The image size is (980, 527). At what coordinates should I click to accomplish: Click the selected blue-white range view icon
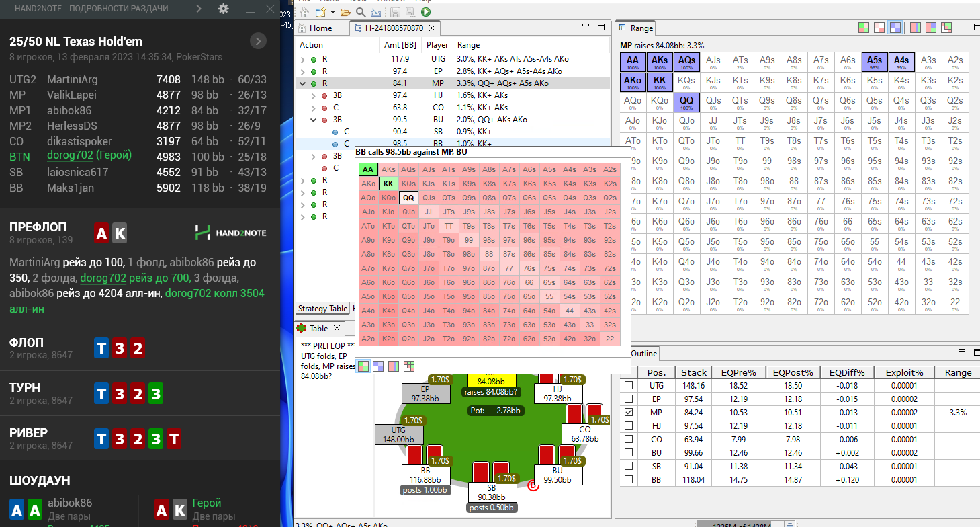[x=895, y=28]
